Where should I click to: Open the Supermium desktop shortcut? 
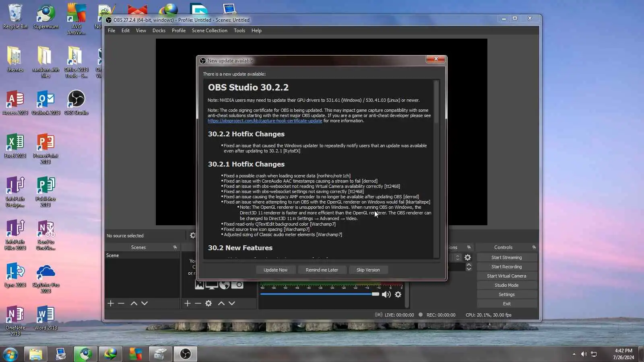pyautogui.click(x=46, y=17)
